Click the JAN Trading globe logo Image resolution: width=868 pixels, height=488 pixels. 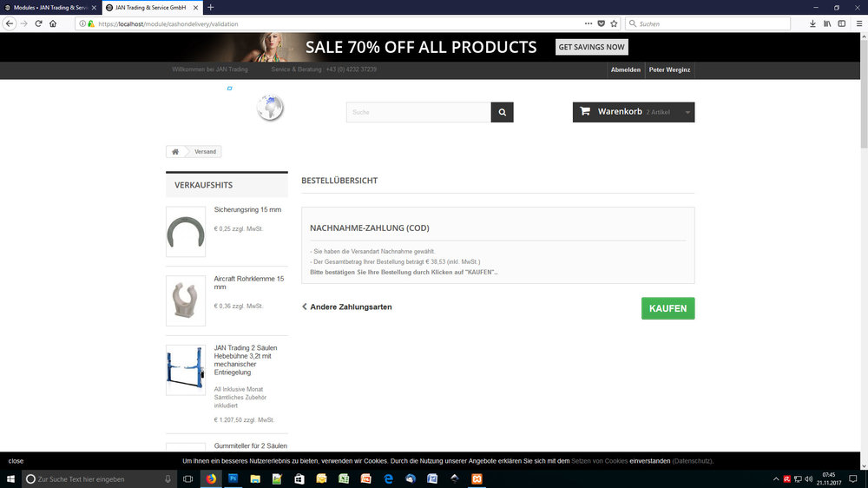coord(270,108)
